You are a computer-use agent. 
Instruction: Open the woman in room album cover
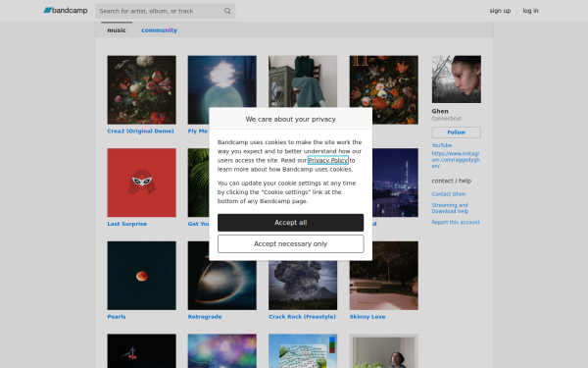tap(383, 351)
